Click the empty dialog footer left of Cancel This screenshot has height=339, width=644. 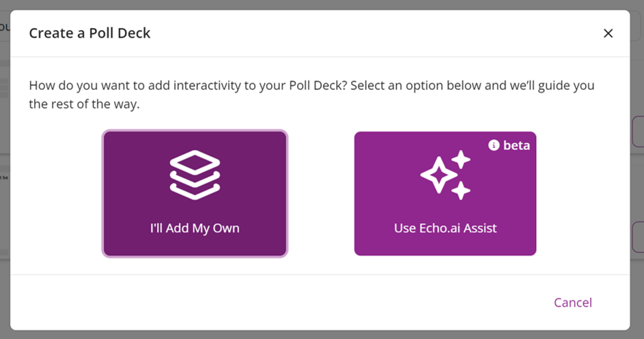click(273, 302)
